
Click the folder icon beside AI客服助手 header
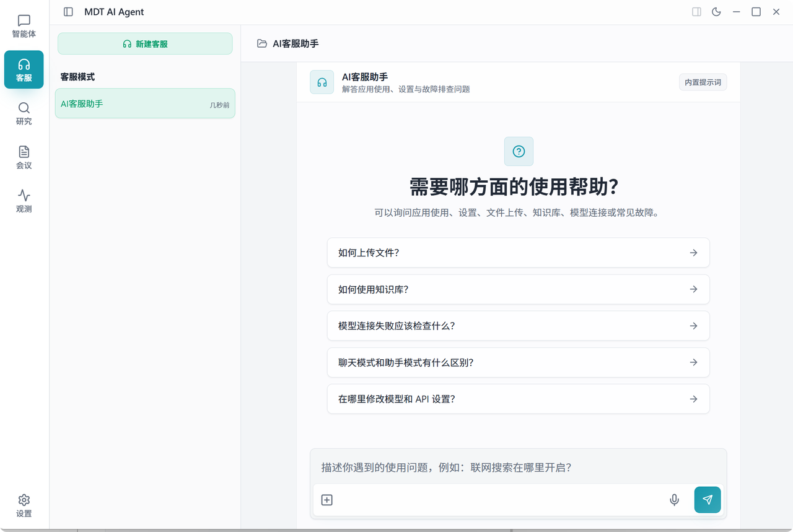[262, 43]
